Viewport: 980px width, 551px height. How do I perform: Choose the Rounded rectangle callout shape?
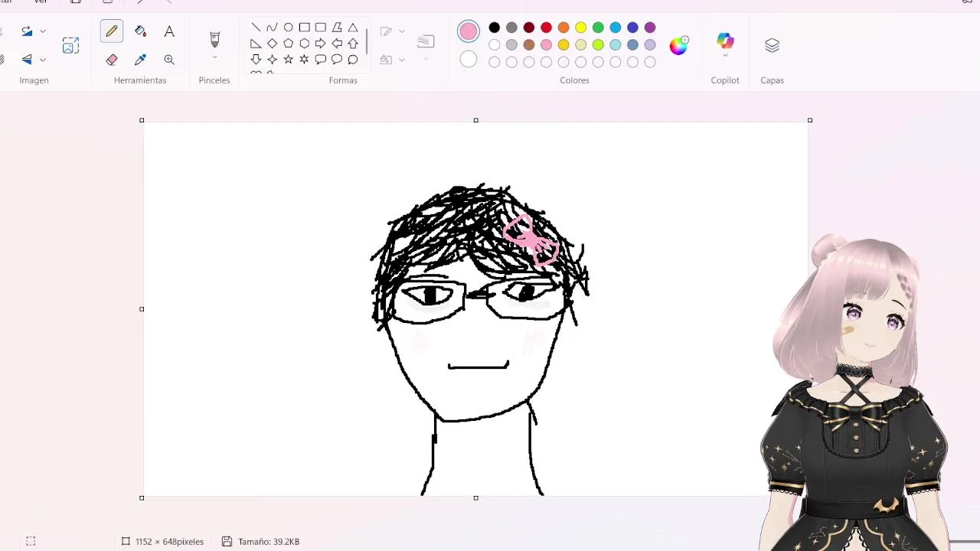point(321,60)
